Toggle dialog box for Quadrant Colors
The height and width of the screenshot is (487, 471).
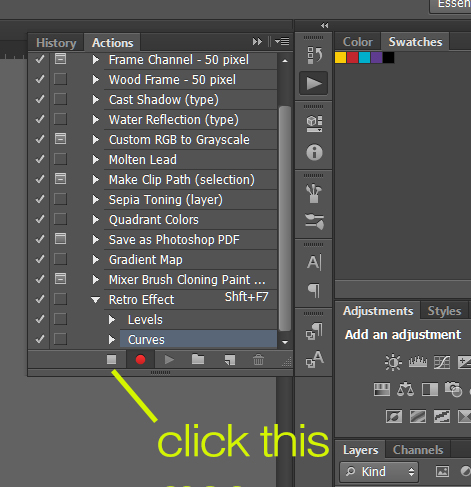pyautogui.click(x=60, y=219)
